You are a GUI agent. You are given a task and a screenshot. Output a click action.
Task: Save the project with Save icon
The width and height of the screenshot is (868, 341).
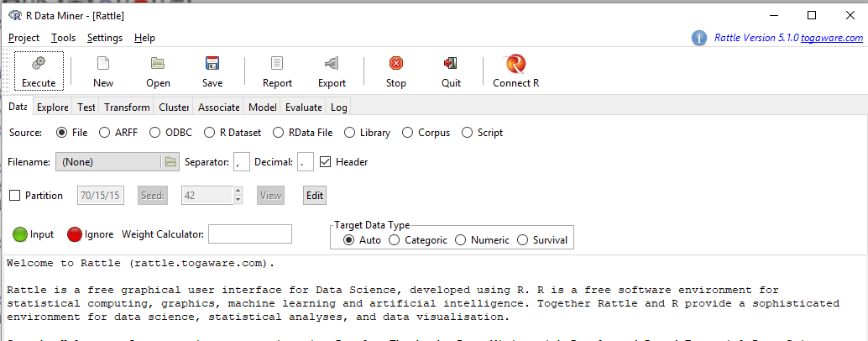pos(212,64)
